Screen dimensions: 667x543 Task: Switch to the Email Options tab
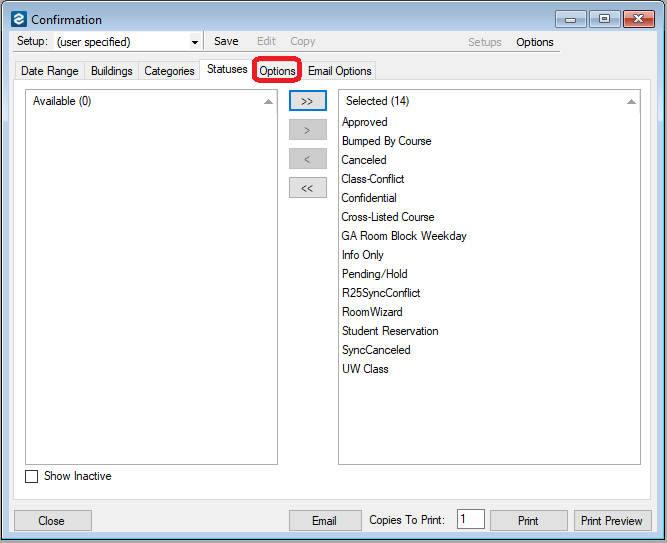click(x=339, y=71)
